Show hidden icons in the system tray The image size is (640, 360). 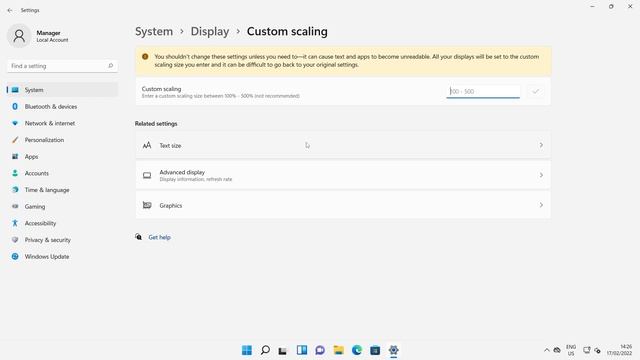547,350
